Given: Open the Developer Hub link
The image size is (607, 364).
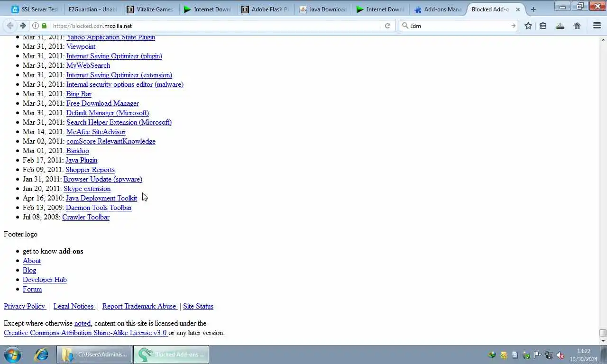Looking at the screenshot, I should [x=45, y=280].
